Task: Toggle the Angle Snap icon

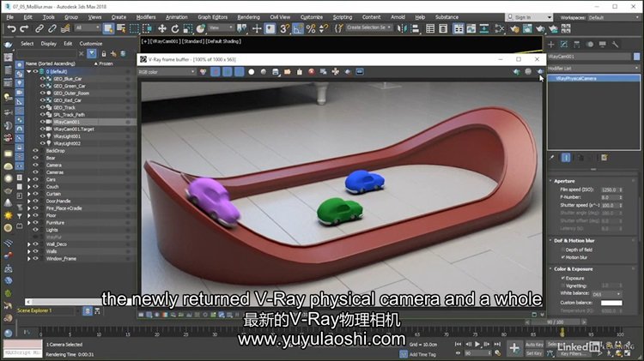Action: click(x=298, y=28)
